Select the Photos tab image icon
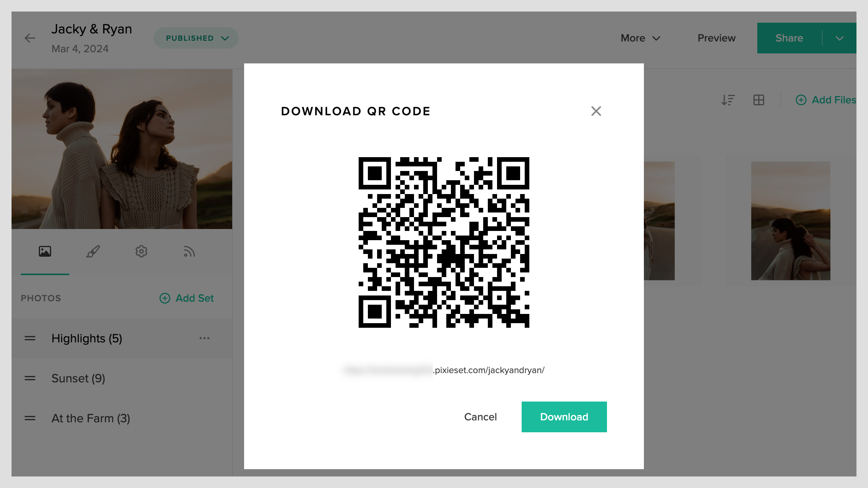The width and height of the screenshot is (868, 488). [45, 251]
